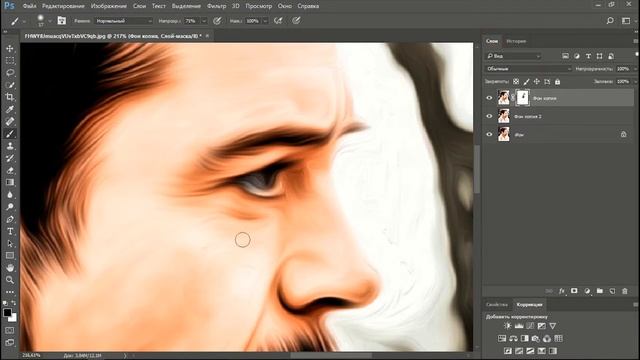
Task: Select the Horizontal Type tool
Action: tap(10, 231)
